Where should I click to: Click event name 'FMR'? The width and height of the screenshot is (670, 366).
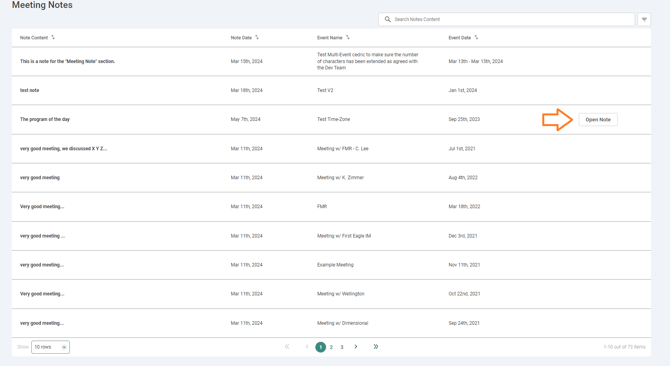click(x=322, y=206)
